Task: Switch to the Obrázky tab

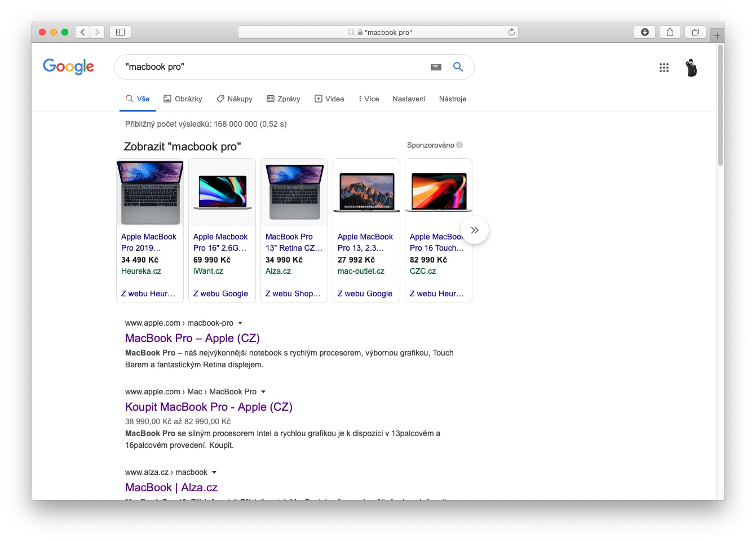Action: tap(183, 99)
